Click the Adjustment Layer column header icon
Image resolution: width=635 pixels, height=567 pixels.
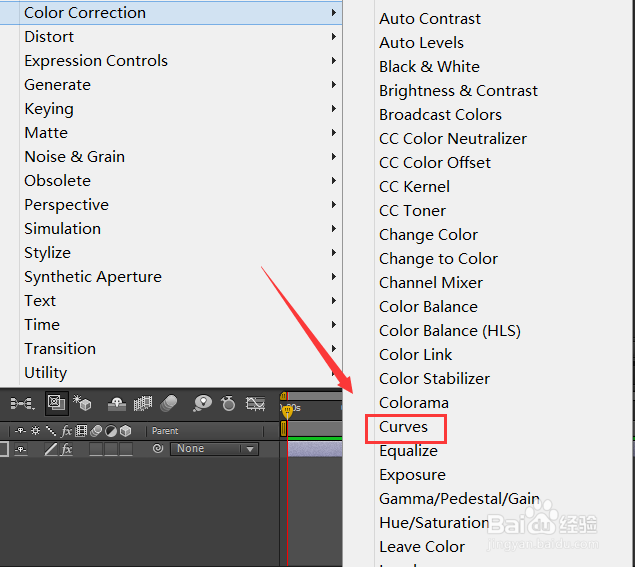(111, 431)
